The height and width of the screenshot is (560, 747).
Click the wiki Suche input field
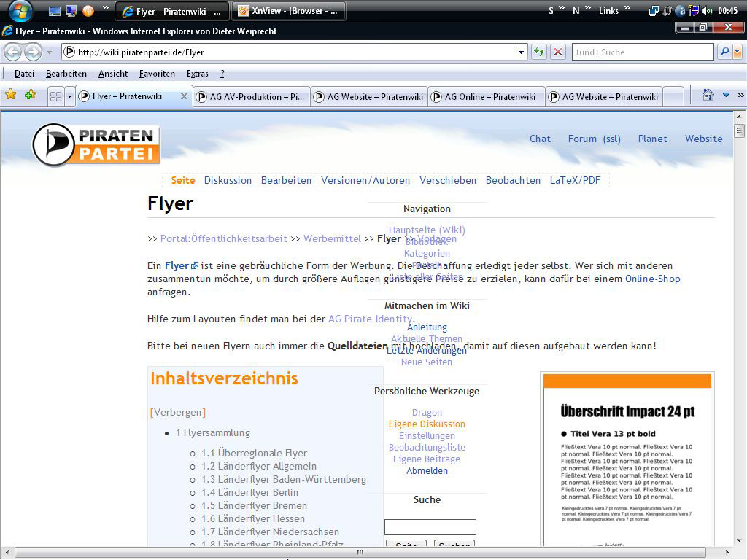click(x=430, y=527)
